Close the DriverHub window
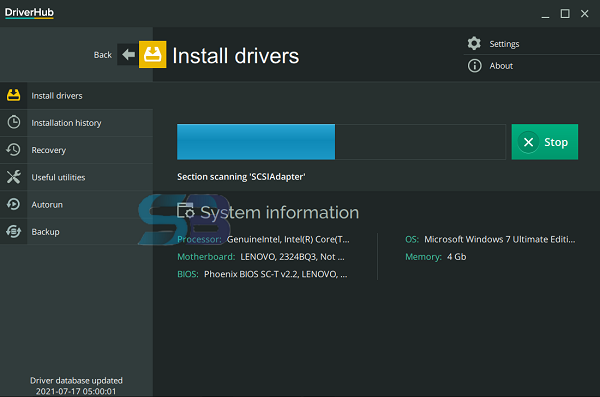Screen dimensions: 600x397 coord(584,14)
